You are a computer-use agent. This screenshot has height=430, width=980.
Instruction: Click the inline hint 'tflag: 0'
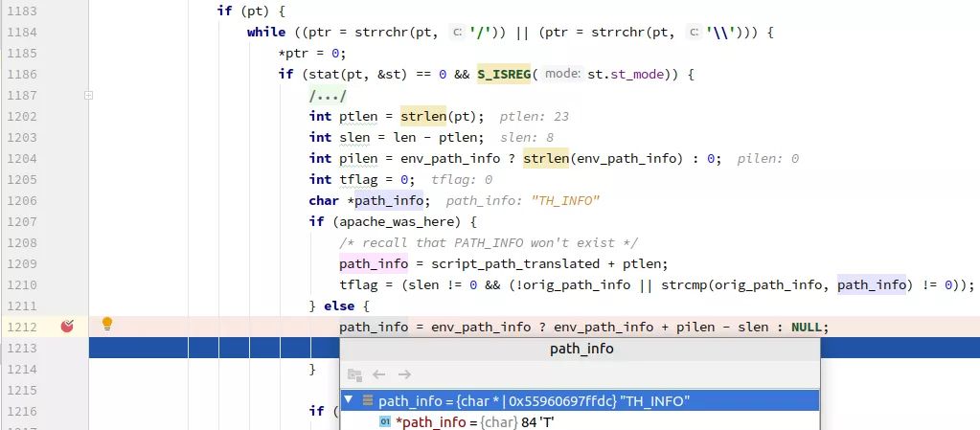click(462, 180)
